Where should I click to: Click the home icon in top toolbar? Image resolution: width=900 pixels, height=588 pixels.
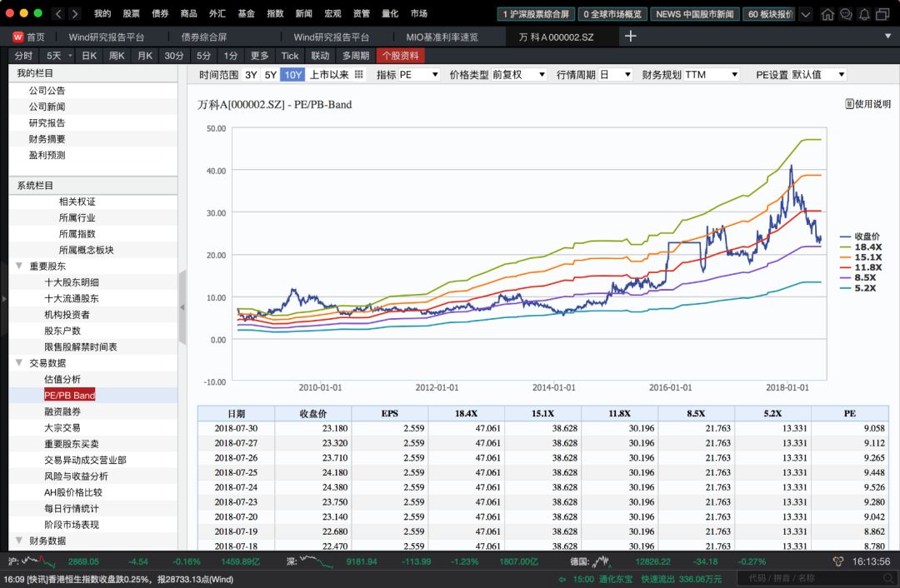[827, 13]
